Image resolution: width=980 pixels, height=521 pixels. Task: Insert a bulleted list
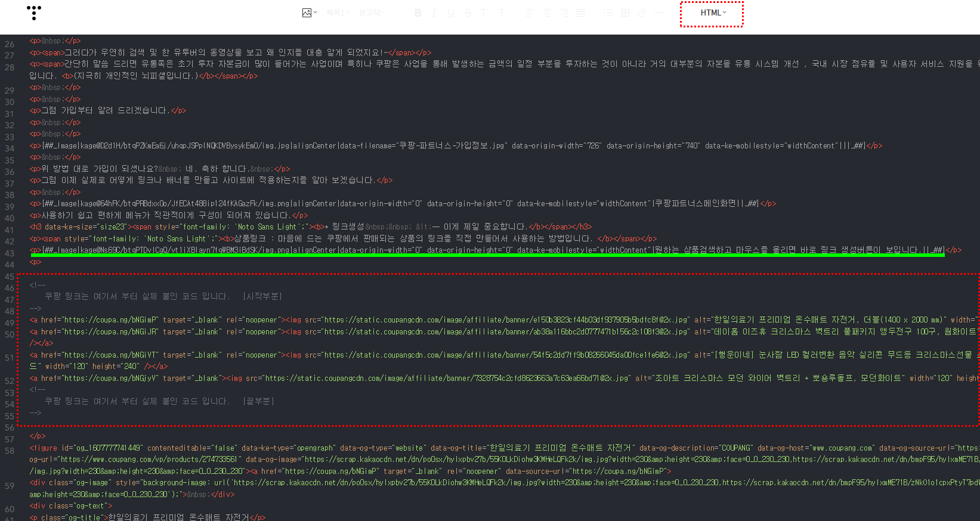pos(608,13)
